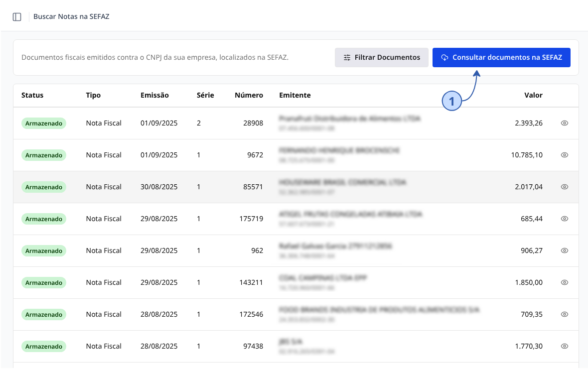Click série value 2 of document 28908
The image size is (588, 372).
(x=199, y=123)
